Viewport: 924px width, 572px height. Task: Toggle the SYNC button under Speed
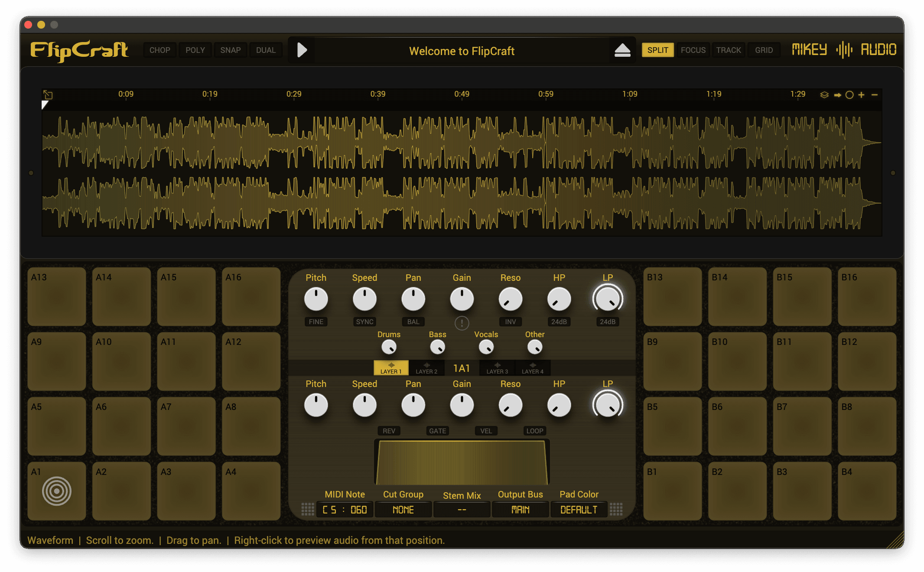364,322
